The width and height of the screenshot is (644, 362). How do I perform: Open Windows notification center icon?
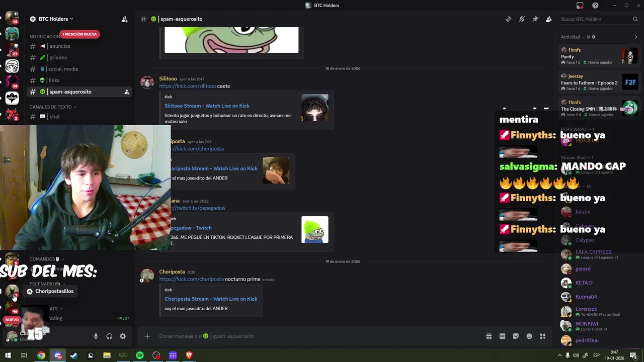click(x=633, y=355)
